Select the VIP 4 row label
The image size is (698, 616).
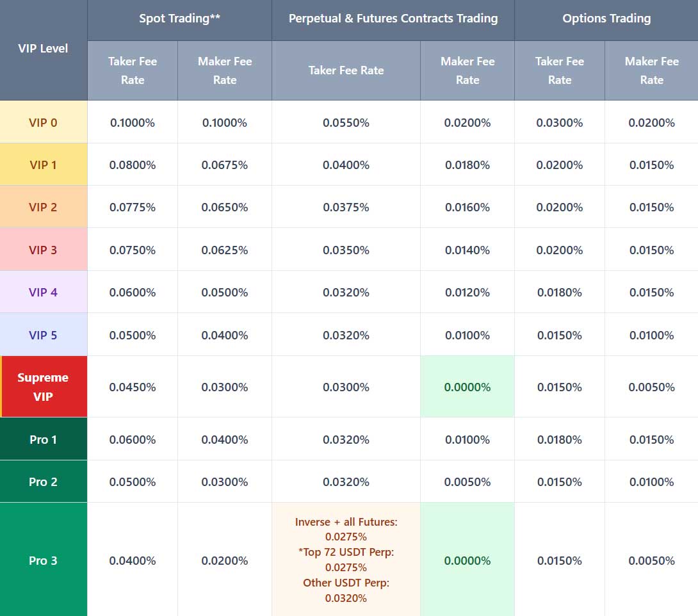[x=43, y=291]
